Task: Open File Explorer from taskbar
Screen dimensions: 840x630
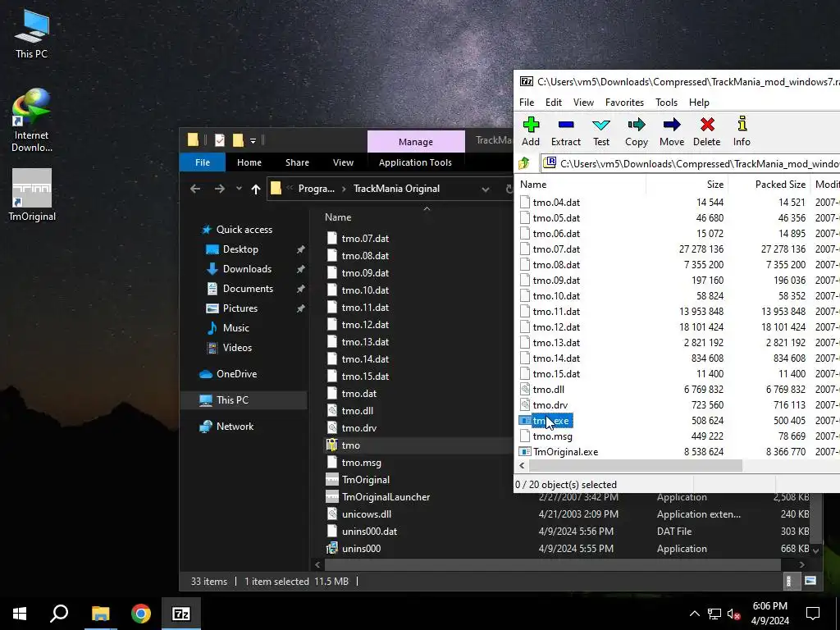Action: (x=100, y=614)
